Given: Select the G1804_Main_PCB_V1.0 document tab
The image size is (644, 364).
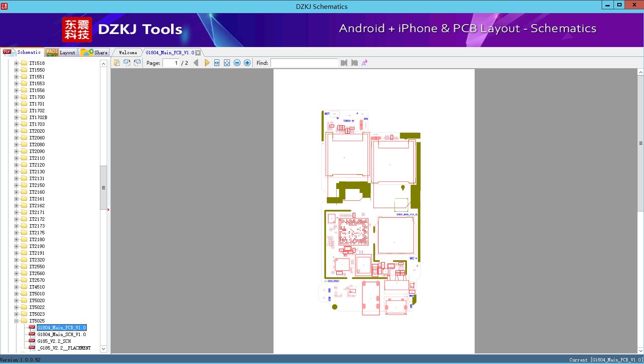Looking at the screenshot, I should coord(170,53).
